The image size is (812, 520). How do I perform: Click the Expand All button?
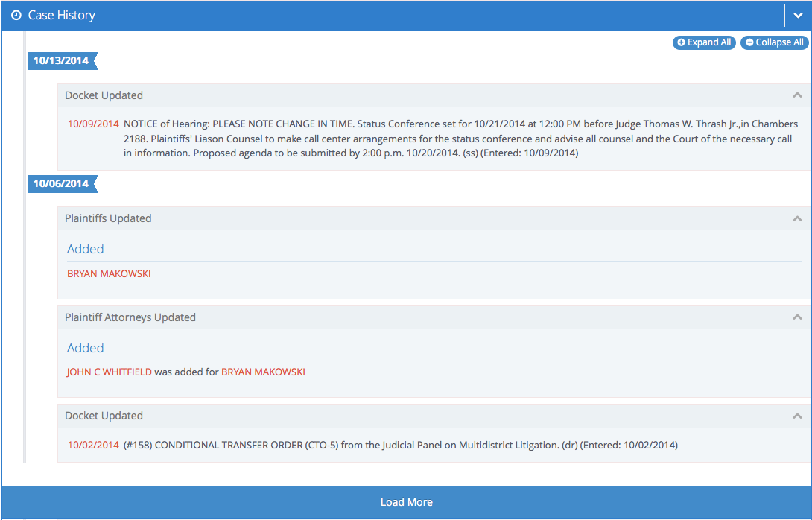point(704,42)
